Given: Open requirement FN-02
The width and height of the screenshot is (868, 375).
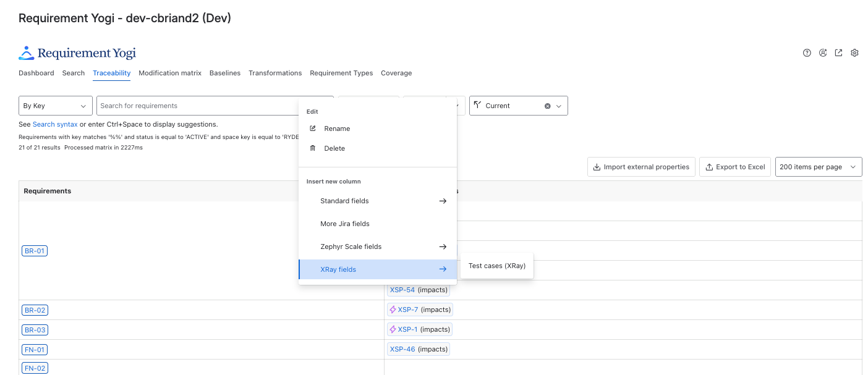Looking at the screenshot, I should pos(35,368).
